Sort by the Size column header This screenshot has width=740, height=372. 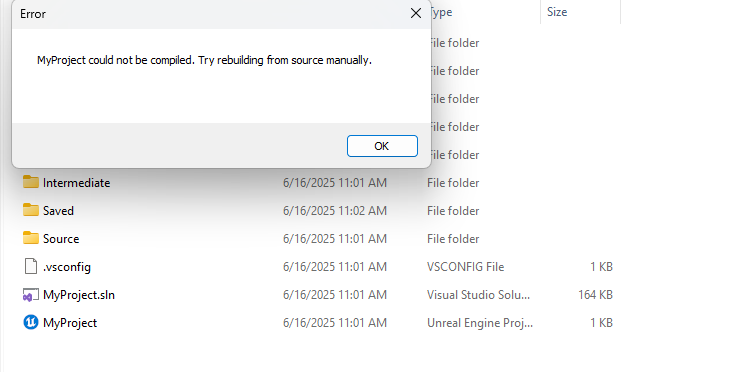(x=557, y=12)
